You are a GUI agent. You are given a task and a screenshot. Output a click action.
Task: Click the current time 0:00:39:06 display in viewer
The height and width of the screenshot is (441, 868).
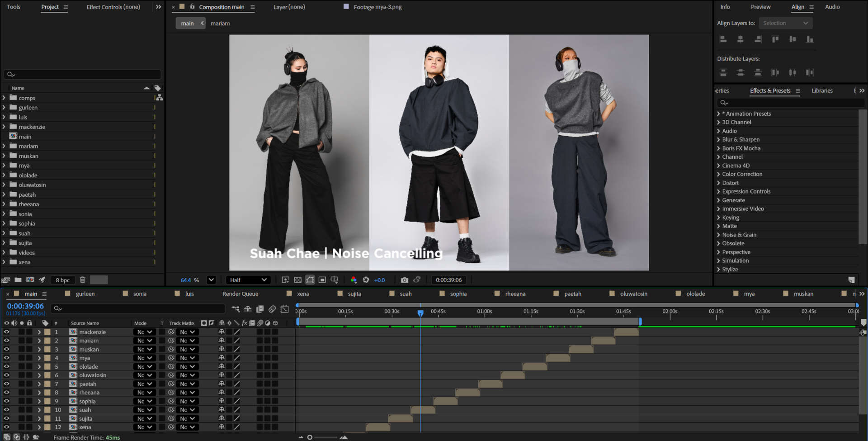pos(448,280)
